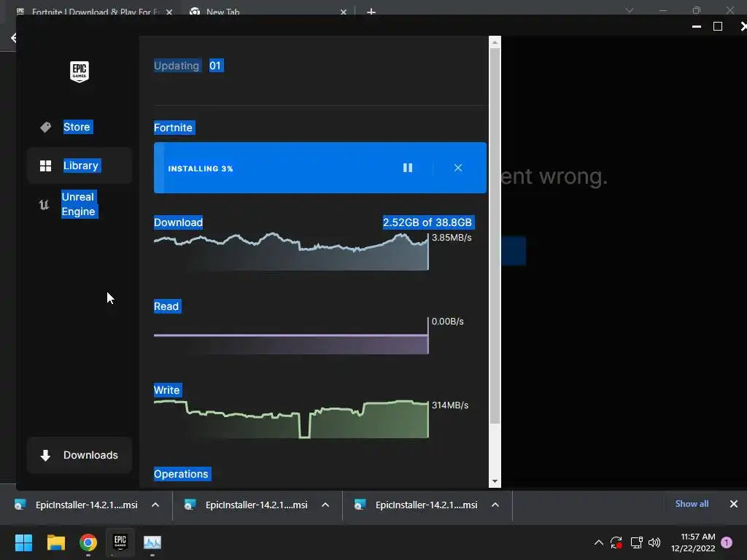This screenshot has width=747, height=560.
Task: Click the 2.52GB of 38.8GB text
Action: click(x=427, y=222)
